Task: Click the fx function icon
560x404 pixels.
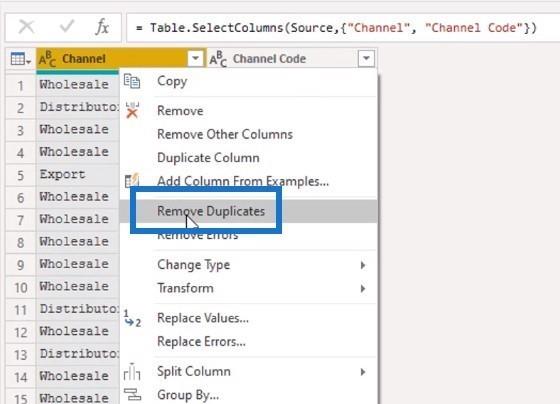Action: tap(102, 27)
